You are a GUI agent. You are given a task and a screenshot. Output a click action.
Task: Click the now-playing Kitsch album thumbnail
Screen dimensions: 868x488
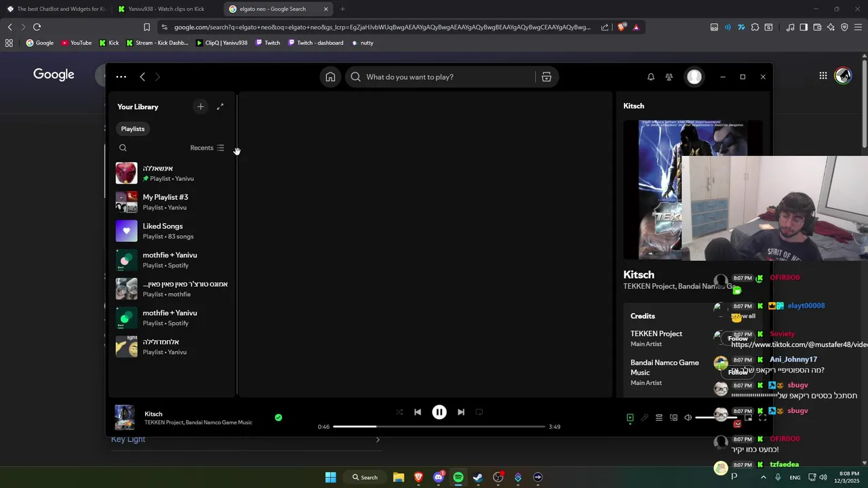125,418
